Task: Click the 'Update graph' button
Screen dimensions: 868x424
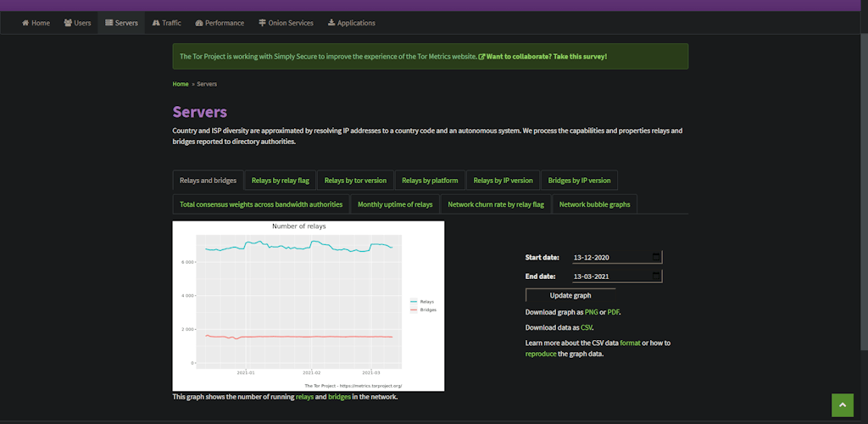Action: (x=570, y=295)
